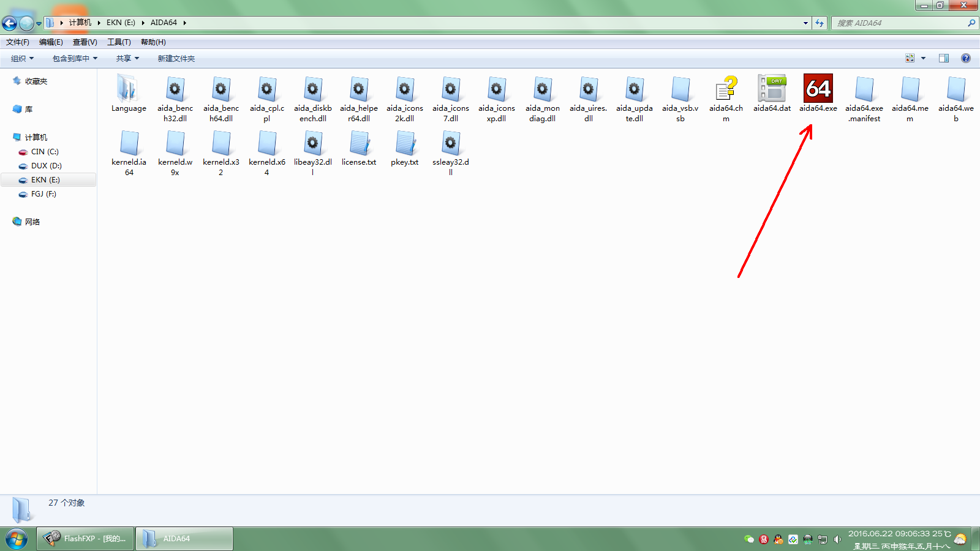
Task: Open the Language folder
Action: pos(129,90)
